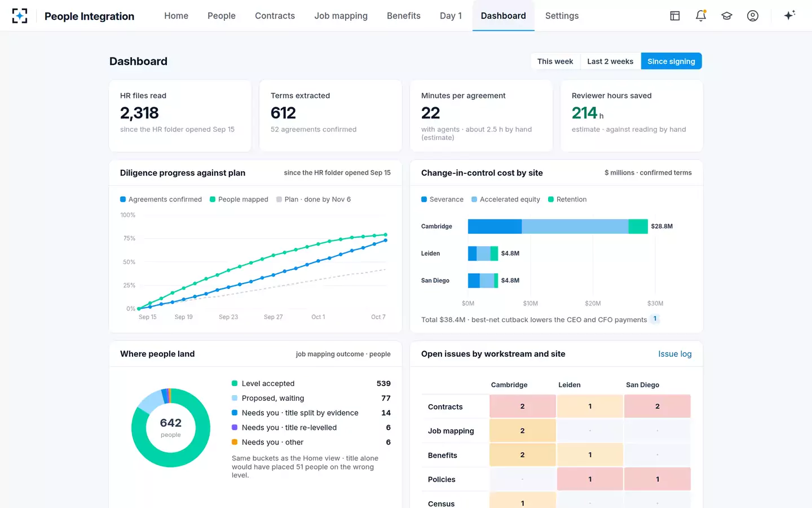Screen dimensions: 812x508
Task: Click the Agreements confirmed legend swatch
Action: (x=123, y=199)
